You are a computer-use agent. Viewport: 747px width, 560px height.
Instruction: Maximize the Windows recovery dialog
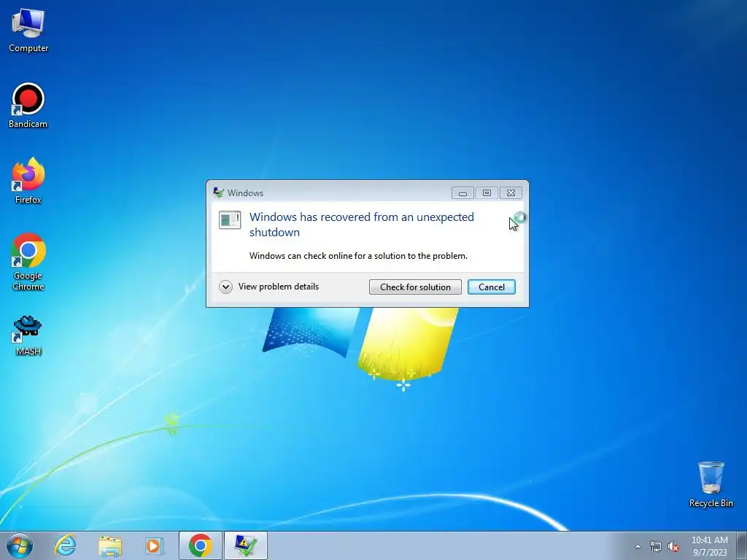click(x=487, y=192)
